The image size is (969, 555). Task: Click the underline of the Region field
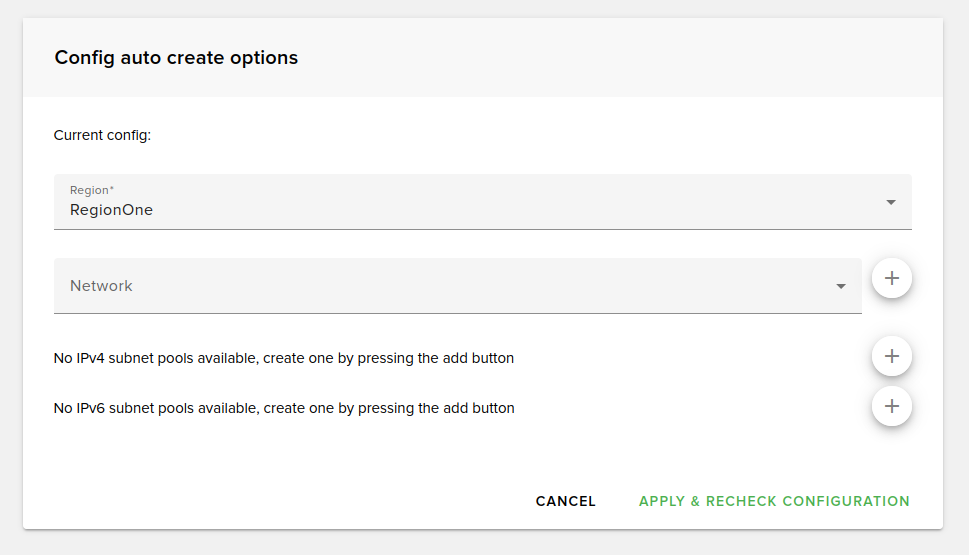click(482, 229)
